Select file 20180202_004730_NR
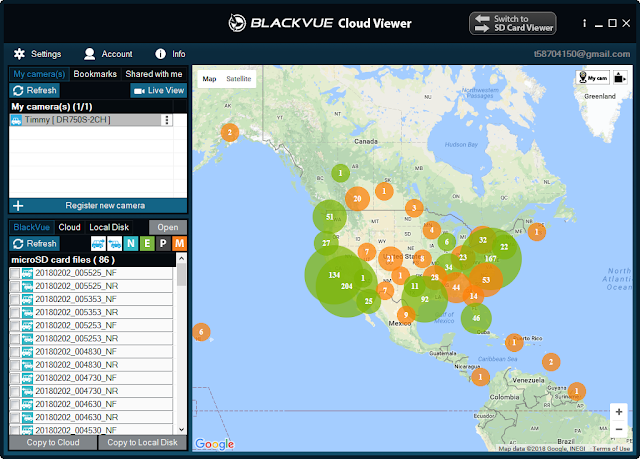Viewport: 640px width, 459px height. 77,391
